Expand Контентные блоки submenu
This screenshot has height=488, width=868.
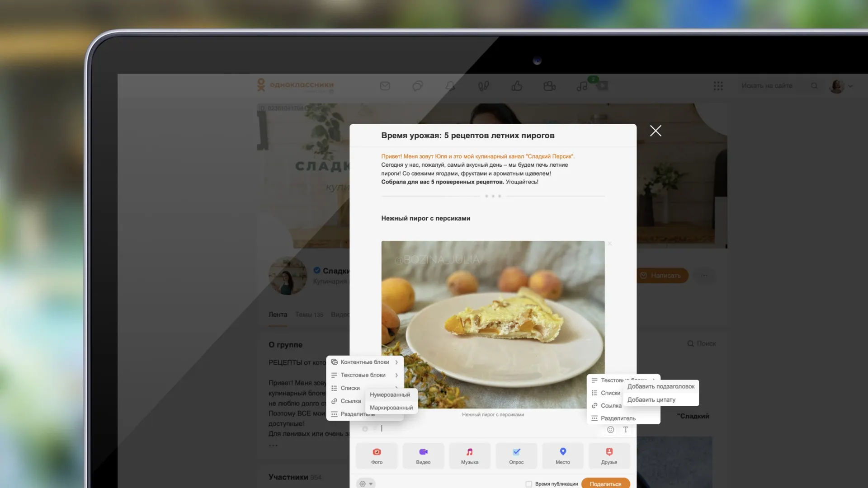(365, 362)
